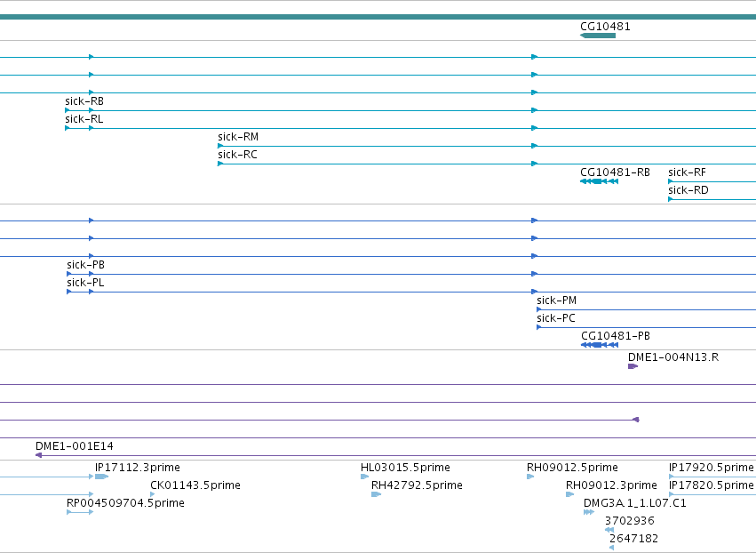This screenshot has width=756, height=553.
Task: Select the RH42792.5prime EST arrow
Action: click(376, 494)
